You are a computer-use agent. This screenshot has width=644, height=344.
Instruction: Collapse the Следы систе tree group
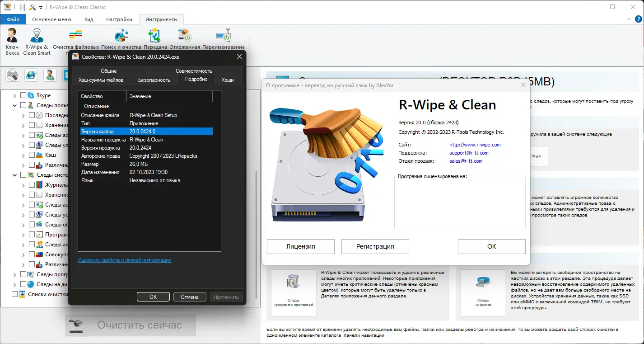click(x=14, y=175)
